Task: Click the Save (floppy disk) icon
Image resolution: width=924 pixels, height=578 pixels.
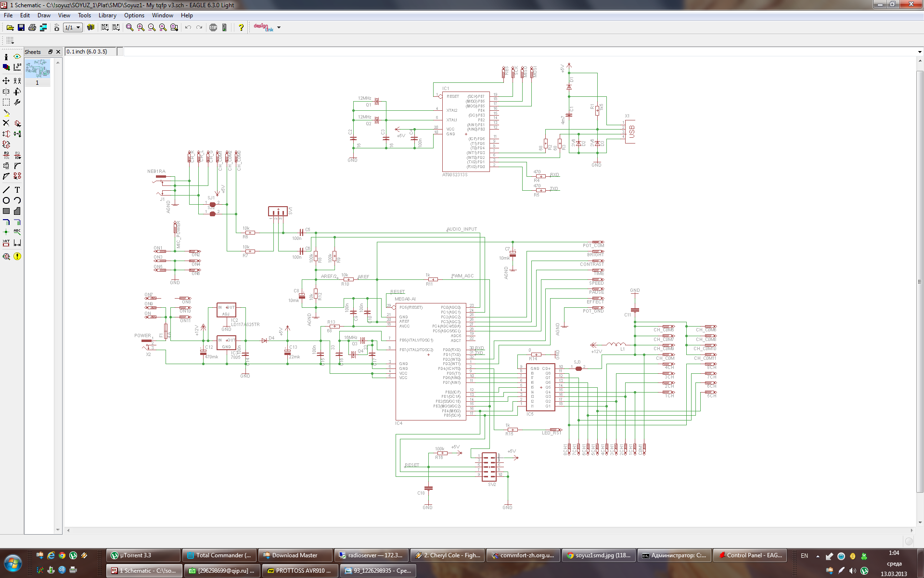Action: pos(21,27)
